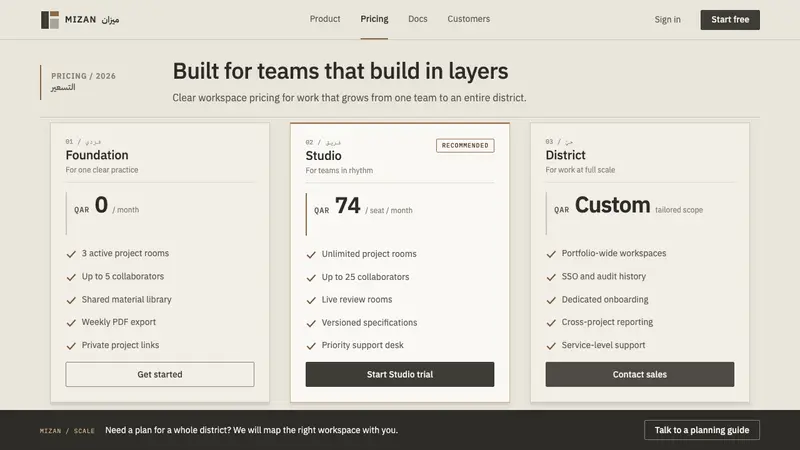Click checkmark beside Dedicated onboarding
Screen dimensions: 800x450
[551, 300]
